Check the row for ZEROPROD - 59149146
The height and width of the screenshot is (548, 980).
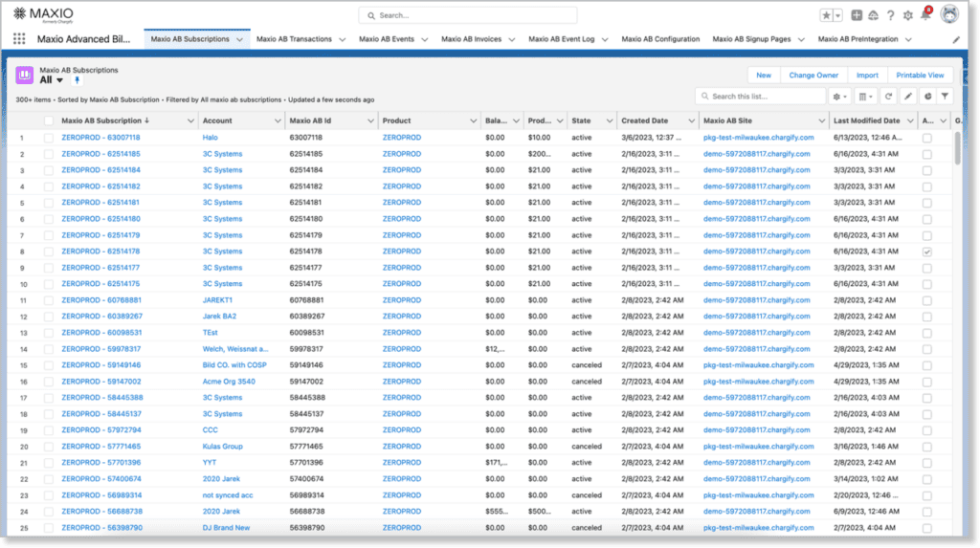pos(48,365)
